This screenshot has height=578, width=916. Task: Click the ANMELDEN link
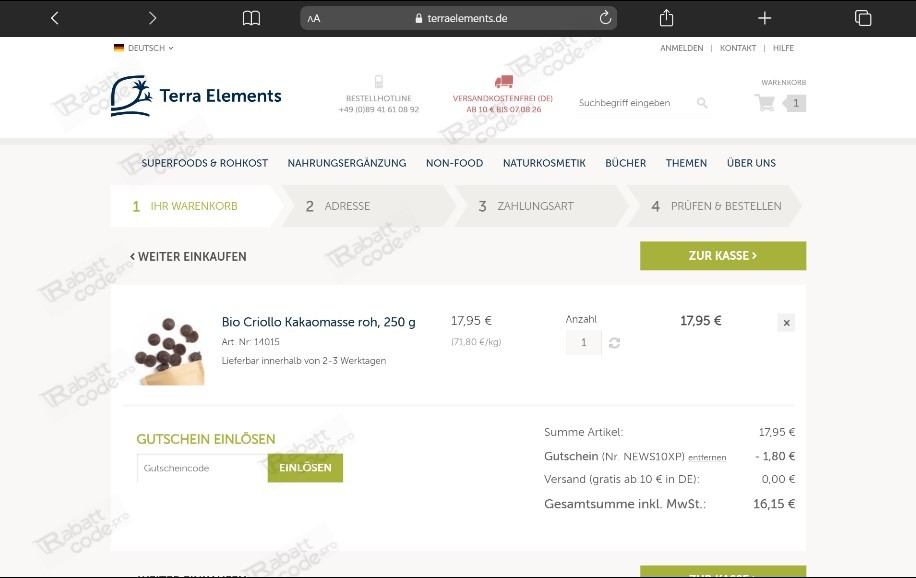681,48
